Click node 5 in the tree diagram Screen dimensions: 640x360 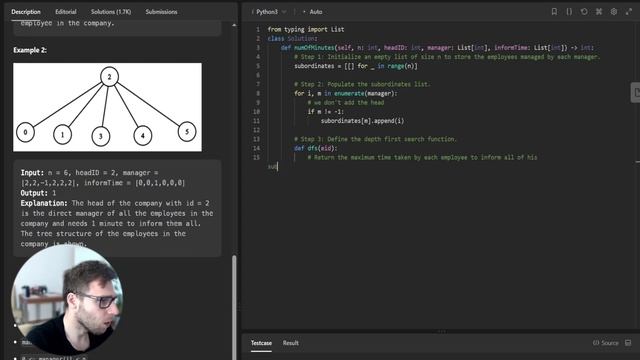pyautogui.click(x=187, y=131)
